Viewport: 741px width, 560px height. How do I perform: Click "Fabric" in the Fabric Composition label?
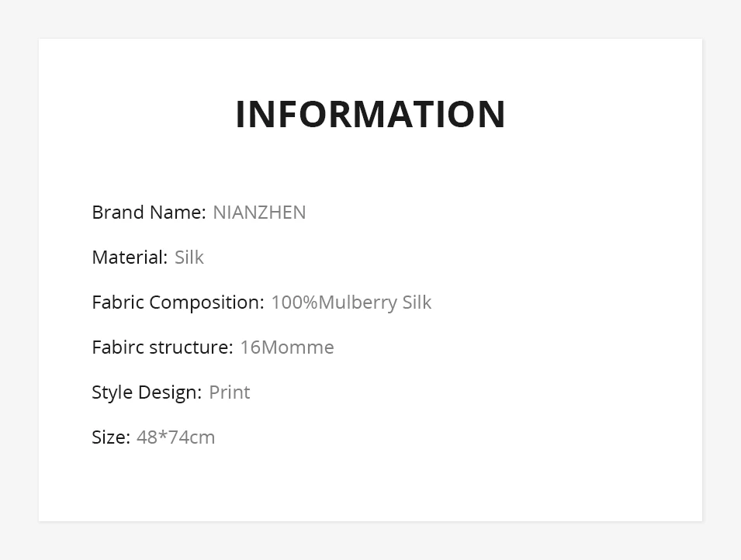[117, 302]
